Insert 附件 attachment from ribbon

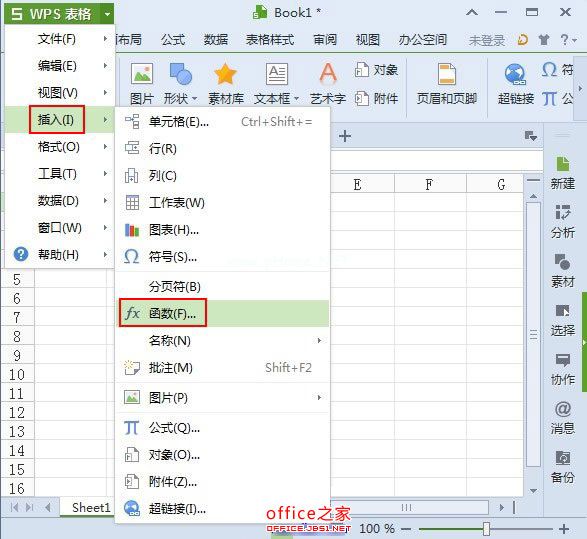(x=376, y=98)
